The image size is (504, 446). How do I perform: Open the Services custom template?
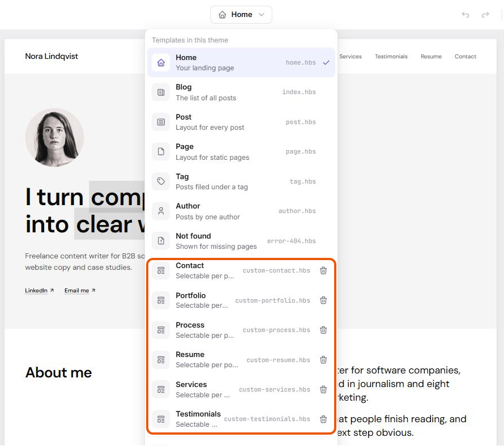[x=241, y=390]
